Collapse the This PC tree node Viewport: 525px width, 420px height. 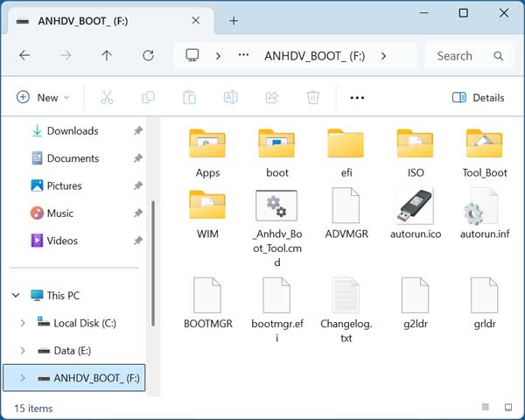pos(16,295)
